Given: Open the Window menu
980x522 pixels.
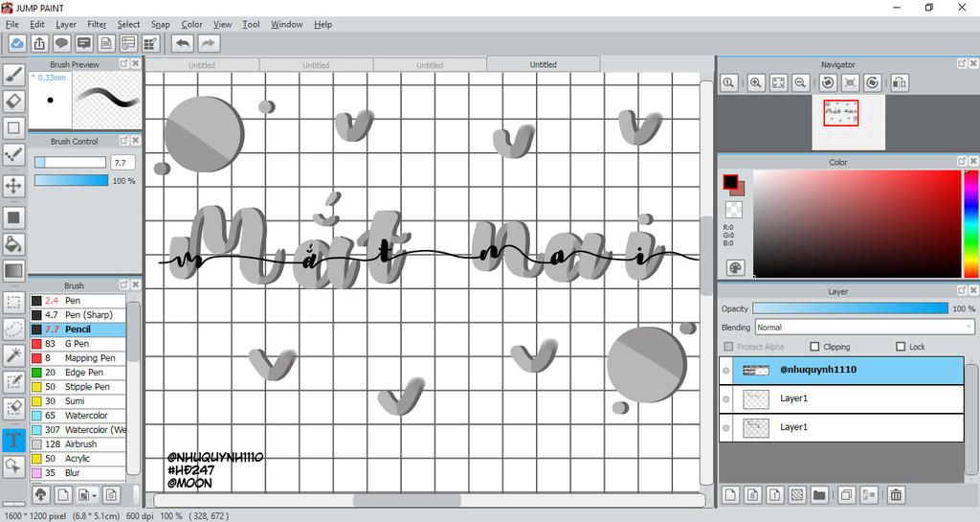Looking at the screenshot, I should coord(287,24).
